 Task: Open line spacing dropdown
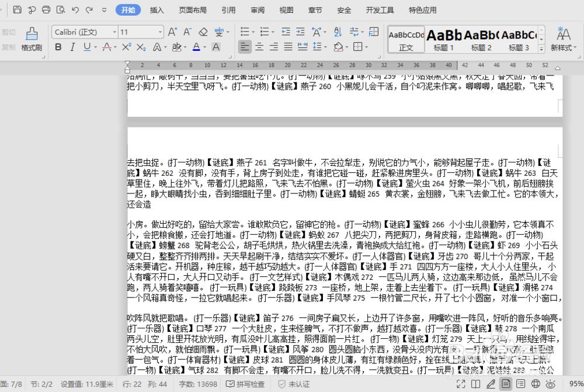point(326,47)
